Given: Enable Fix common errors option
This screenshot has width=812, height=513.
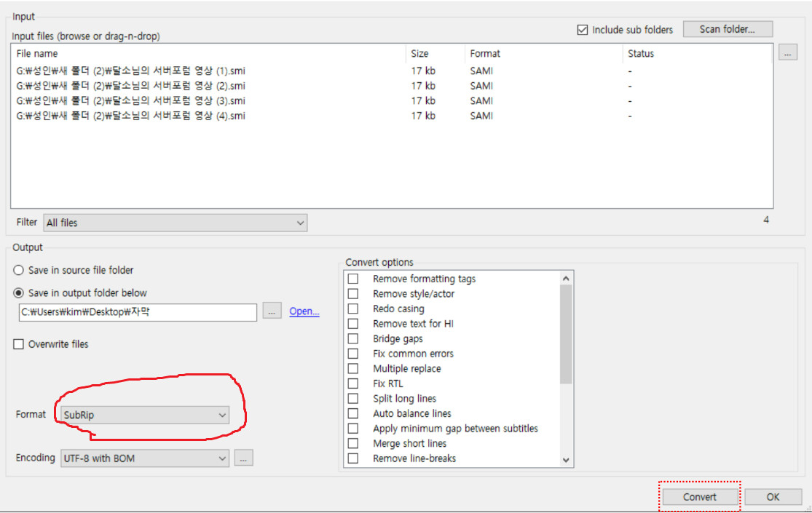Looking at the screenshot, I should [x=353, y=354].
